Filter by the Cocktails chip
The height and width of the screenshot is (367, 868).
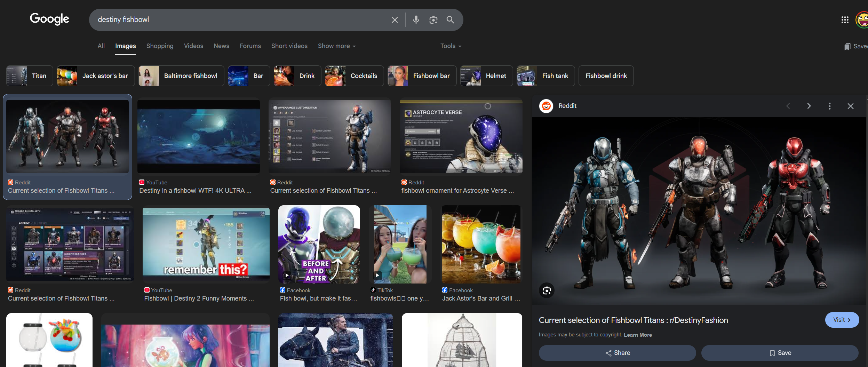point(354,76)
